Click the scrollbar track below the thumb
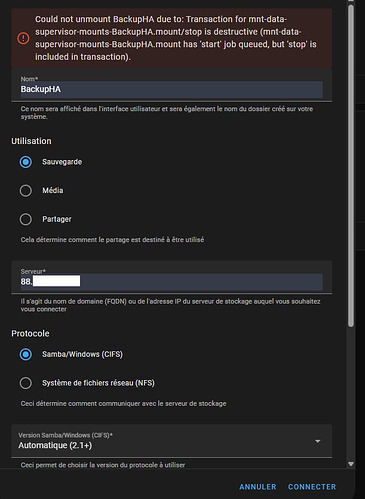Screen dimensions: 365x499 coord(350,393)
